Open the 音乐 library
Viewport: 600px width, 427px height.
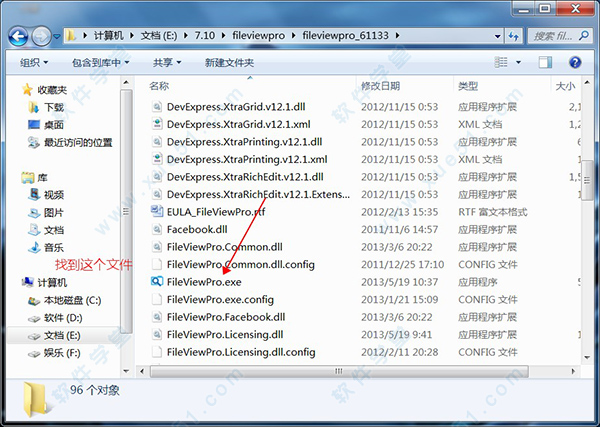(x=46, y=248)
